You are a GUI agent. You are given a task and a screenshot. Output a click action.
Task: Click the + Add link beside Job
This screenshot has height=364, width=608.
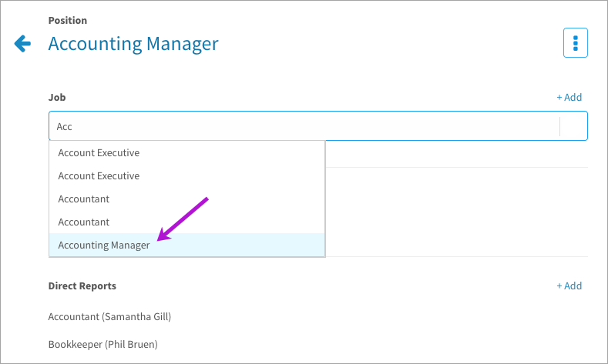click(x=569, y=97)
